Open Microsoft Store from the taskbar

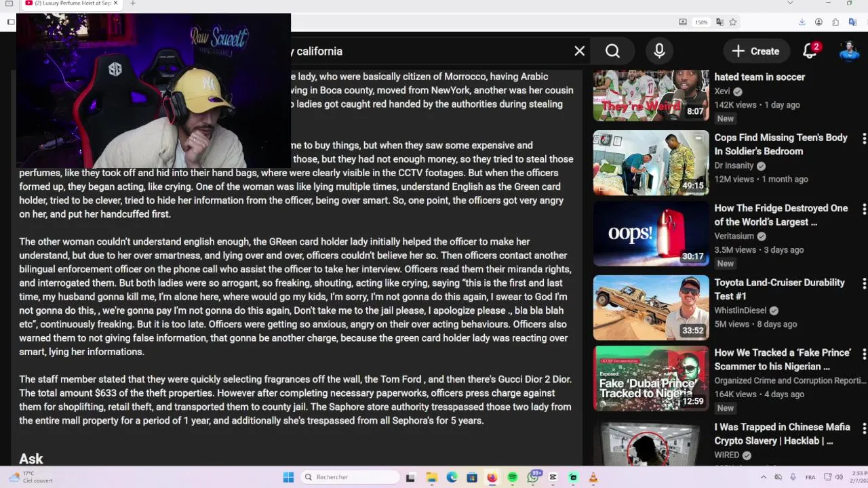(x=472, y=477)
